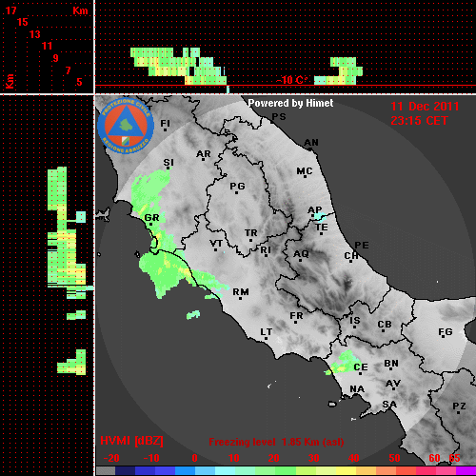Click the '20' dBZ scale value
Viewport: 476px width, 476px height.
(x=273, y=458)
